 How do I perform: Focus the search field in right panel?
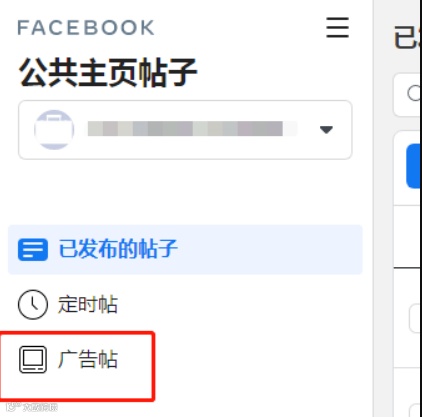coord(408,95)
